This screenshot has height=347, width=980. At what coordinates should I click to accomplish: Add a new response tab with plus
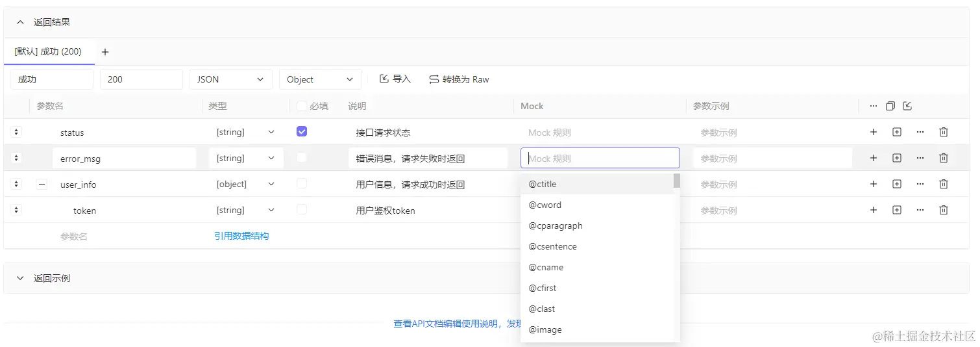tap(105, 51)
